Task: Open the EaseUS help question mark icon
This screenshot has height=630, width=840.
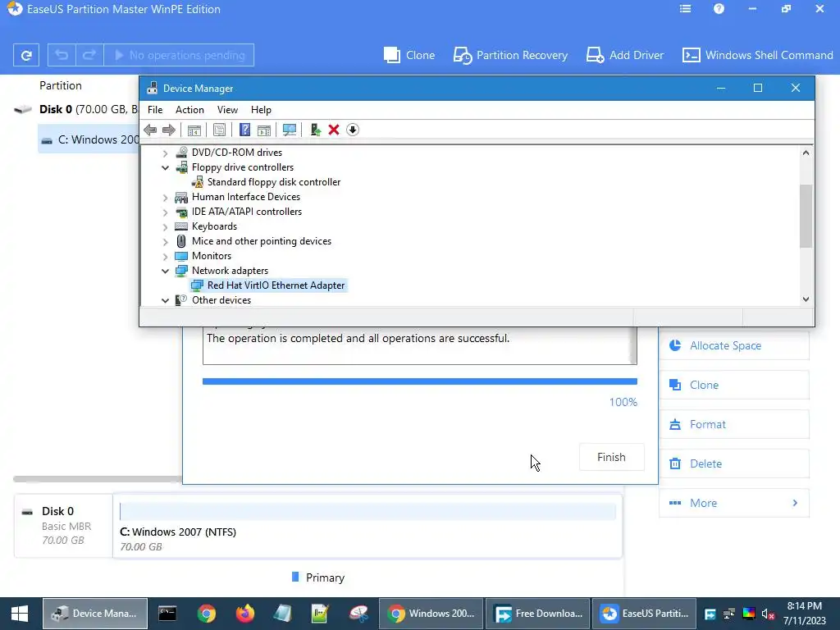Action: (x=719, y=9)
